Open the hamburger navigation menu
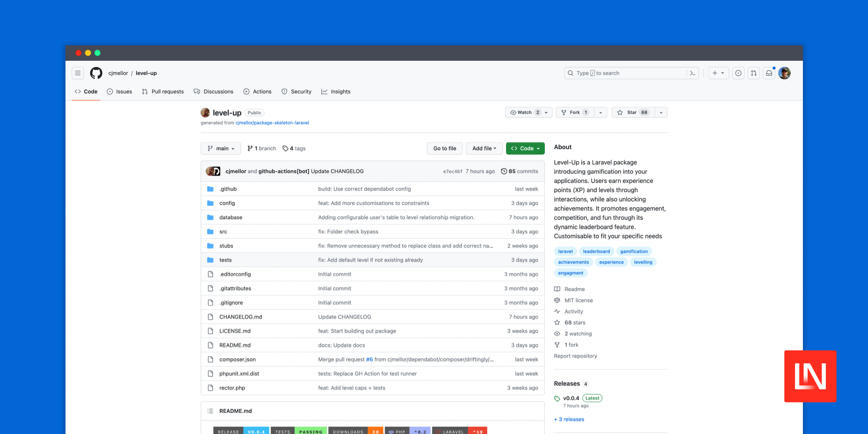 pyautogui.click(x=78, y=73)
